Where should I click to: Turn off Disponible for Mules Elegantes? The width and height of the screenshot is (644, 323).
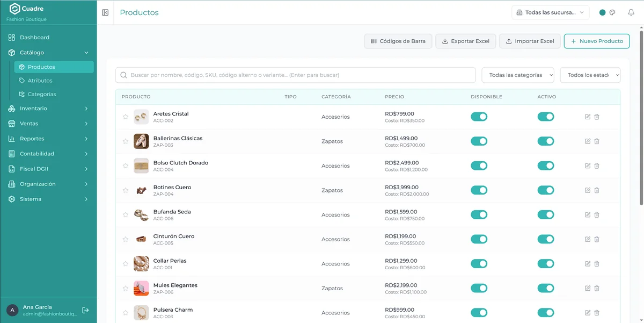click(479, 288)
